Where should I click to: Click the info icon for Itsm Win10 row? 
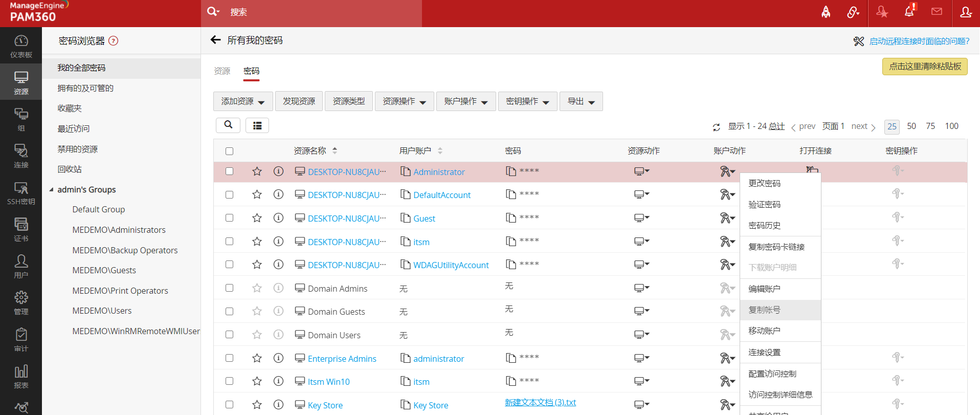(x=278, y=381)
